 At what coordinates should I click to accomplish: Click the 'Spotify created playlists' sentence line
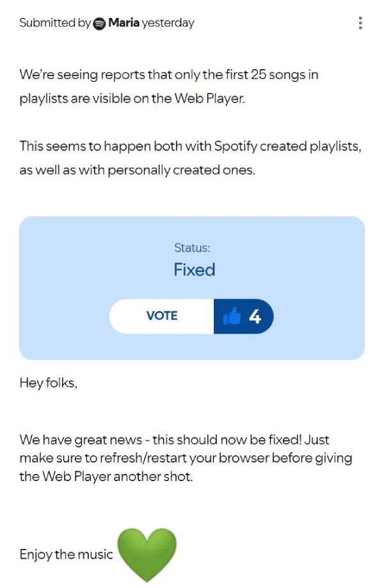pos(190,146)
